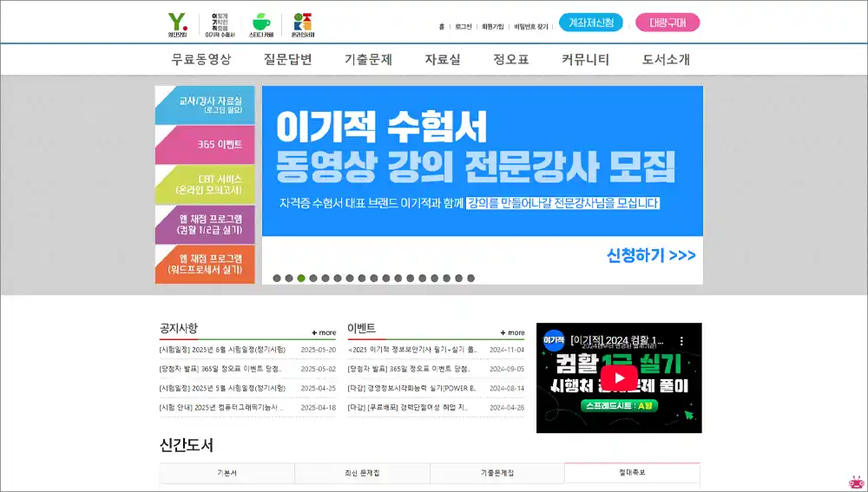Image resolution: width=868 pixels, height=492 pixels.
Task: Open the 교사/강사 자료실 side banner
Action: pos(205,105)
